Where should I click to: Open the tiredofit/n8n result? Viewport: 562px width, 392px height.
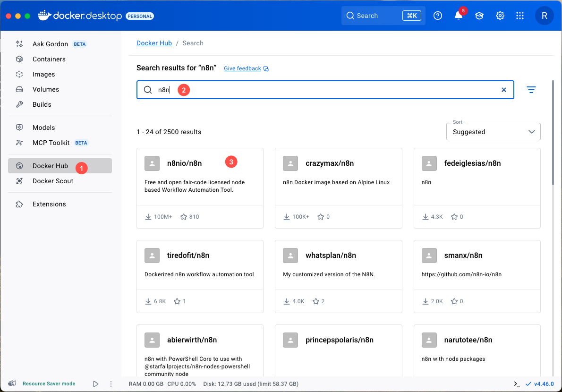(200, 276)
